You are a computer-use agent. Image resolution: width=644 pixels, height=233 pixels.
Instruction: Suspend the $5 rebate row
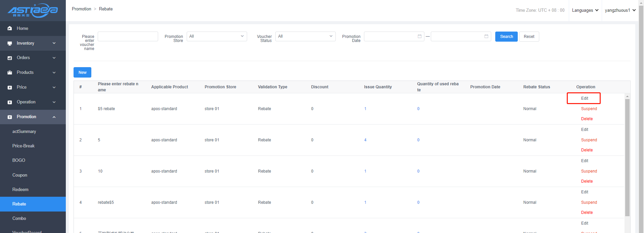589,109
